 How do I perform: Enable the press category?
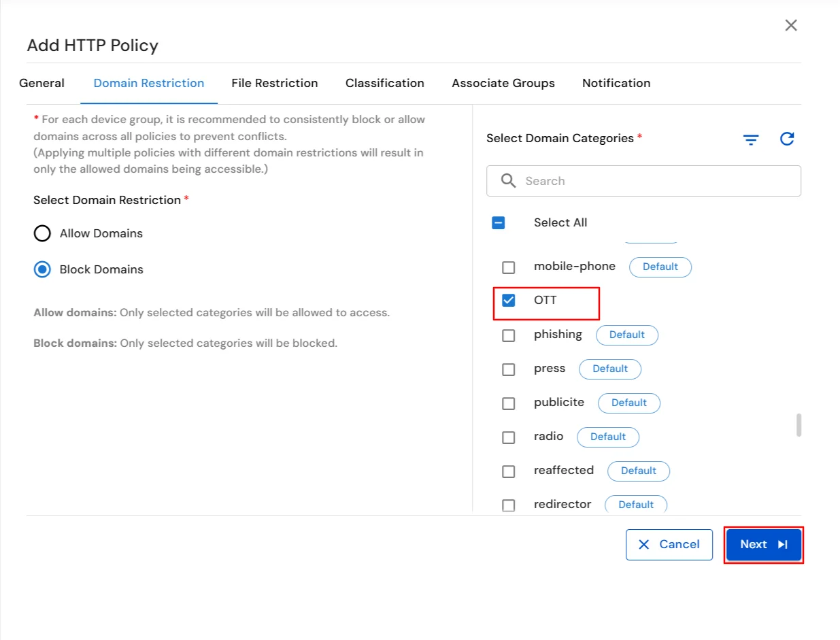(508, 369)
